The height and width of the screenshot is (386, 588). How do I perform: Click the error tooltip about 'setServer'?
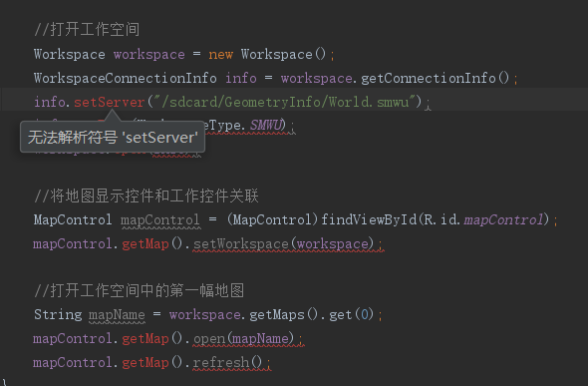[x=113, y=138]
